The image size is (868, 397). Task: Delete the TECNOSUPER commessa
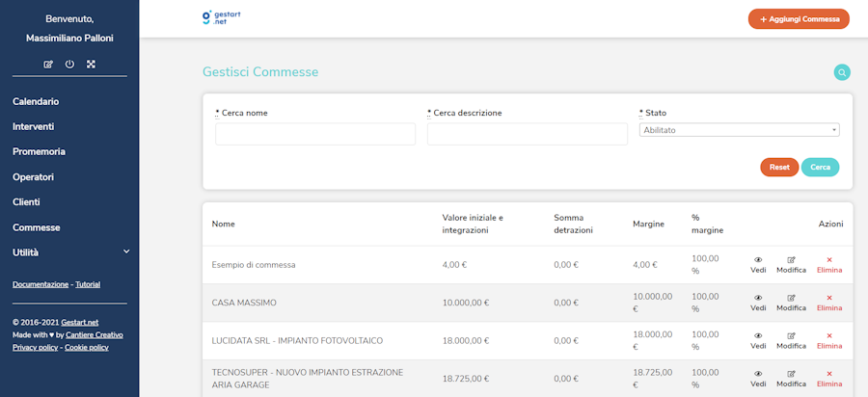(x=829, y=379)
